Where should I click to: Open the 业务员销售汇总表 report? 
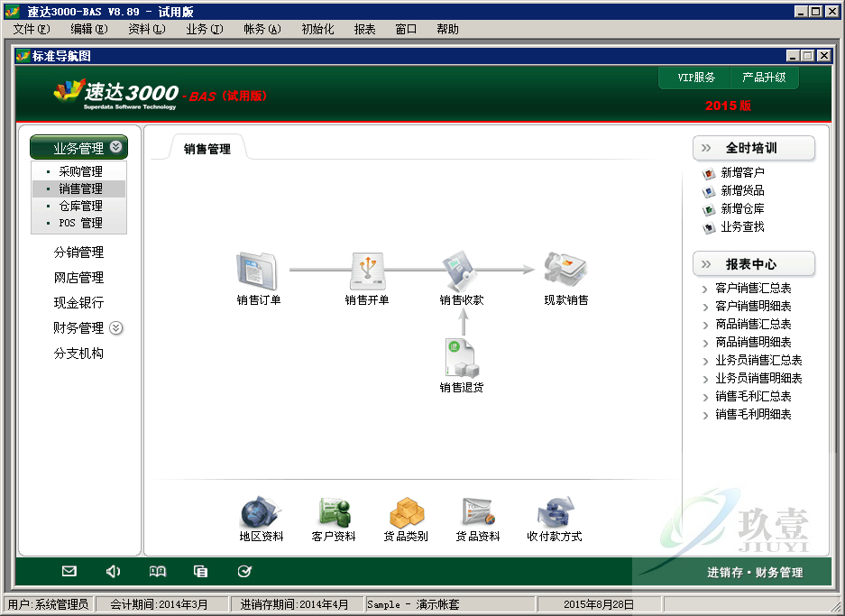pyautogui.click(x=758, y=360)
